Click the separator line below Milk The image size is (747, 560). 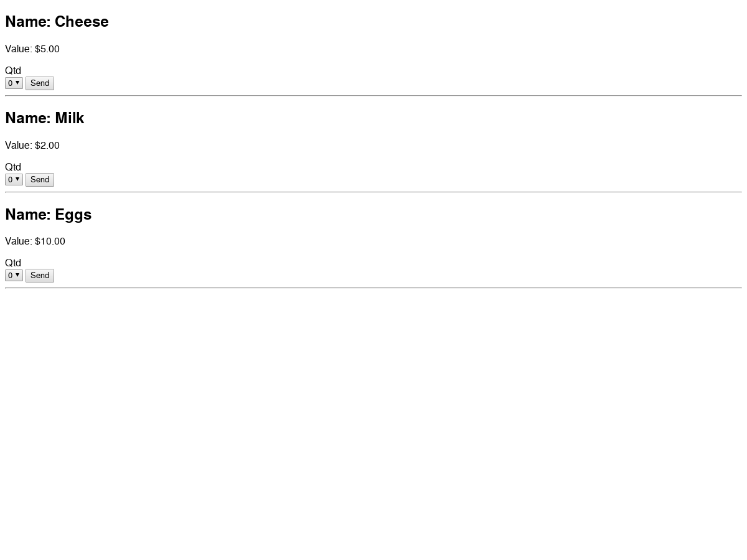374,192
